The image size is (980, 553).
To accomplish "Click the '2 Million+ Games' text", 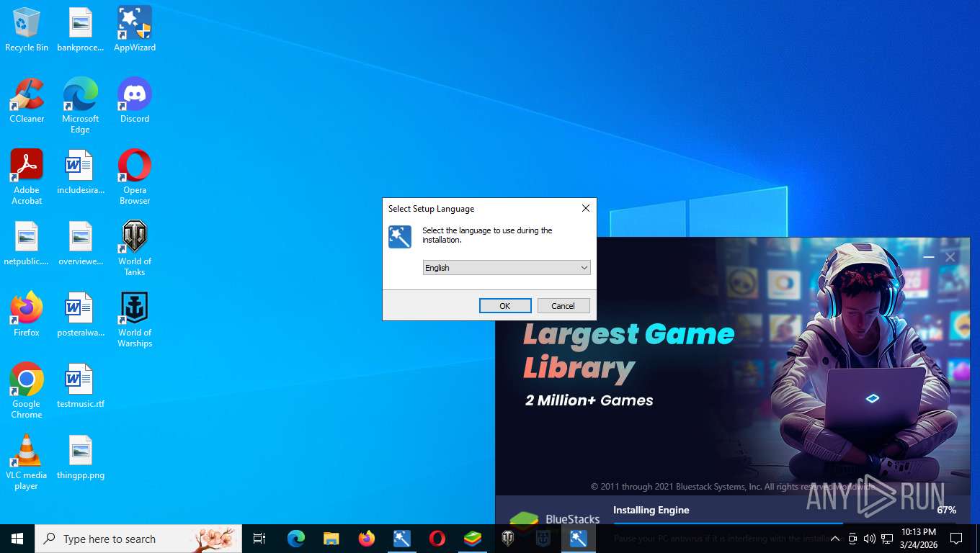I will pos(589,400).
